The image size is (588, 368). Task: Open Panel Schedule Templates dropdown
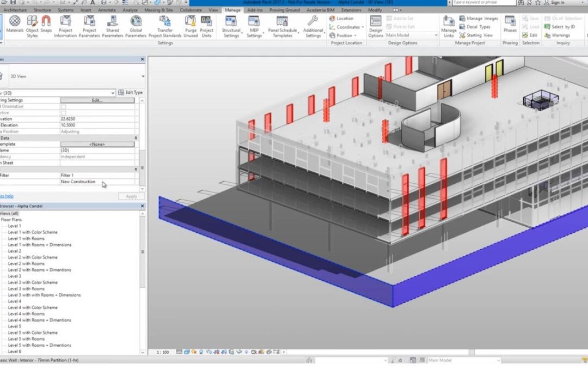[x=283, y=26]
